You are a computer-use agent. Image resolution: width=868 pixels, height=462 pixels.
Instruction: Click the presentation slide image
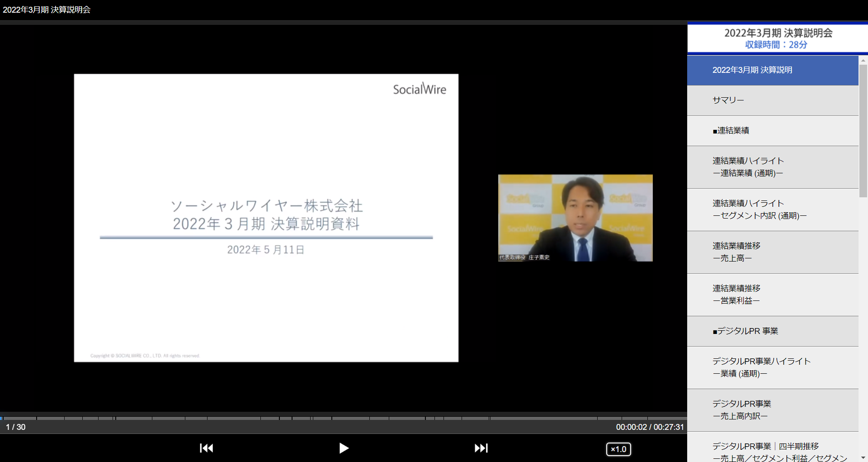(266, 218)
